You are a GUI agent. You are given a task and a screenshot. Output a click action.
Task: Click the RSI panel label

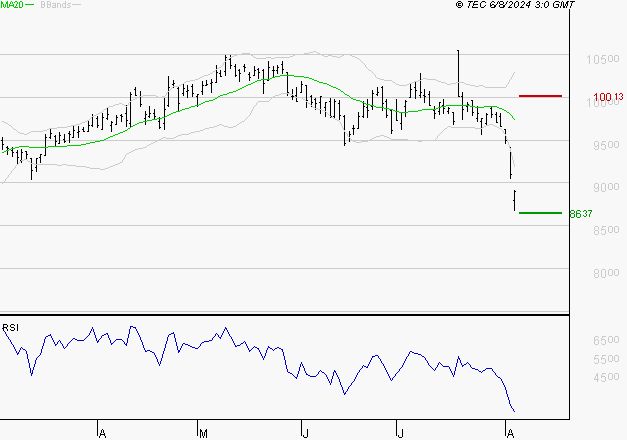10,328
